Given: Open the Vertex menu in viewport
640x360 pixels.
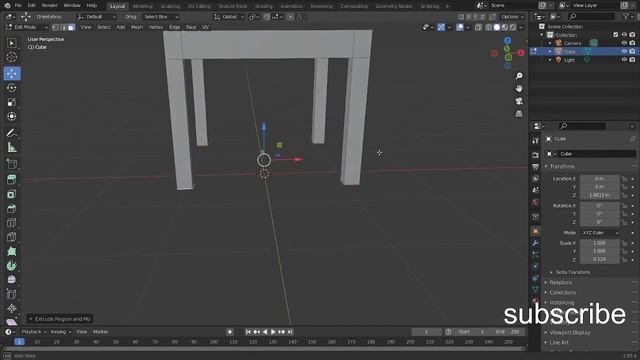Looking at the screenshot, I should coord(156,27).
